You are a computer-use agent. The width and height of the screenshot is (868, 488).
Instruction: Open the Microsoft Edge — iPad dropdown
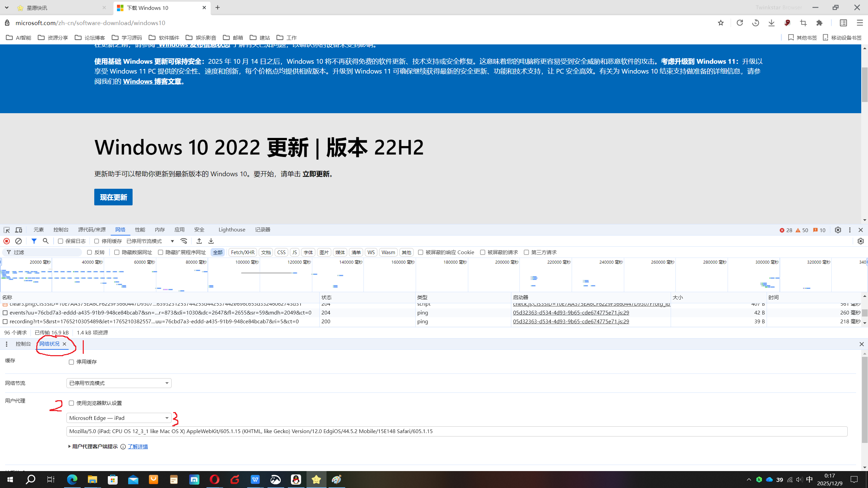pos(119,418)
